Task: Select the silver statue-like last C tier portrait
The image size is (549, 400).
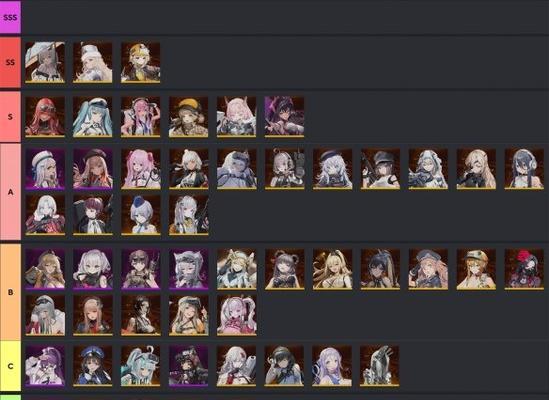Action: (380, 366)
